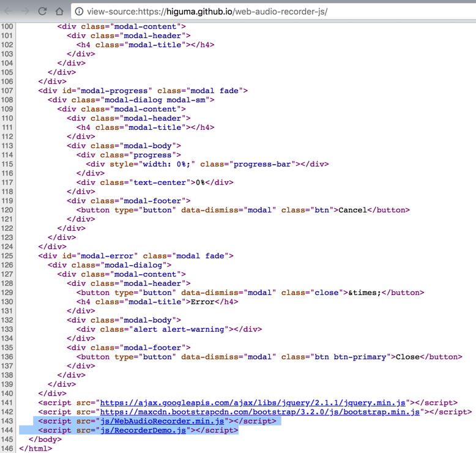Screen dimensions: 476x453
Task: Open the jquery.min.js script link
Action: [253, 403]
